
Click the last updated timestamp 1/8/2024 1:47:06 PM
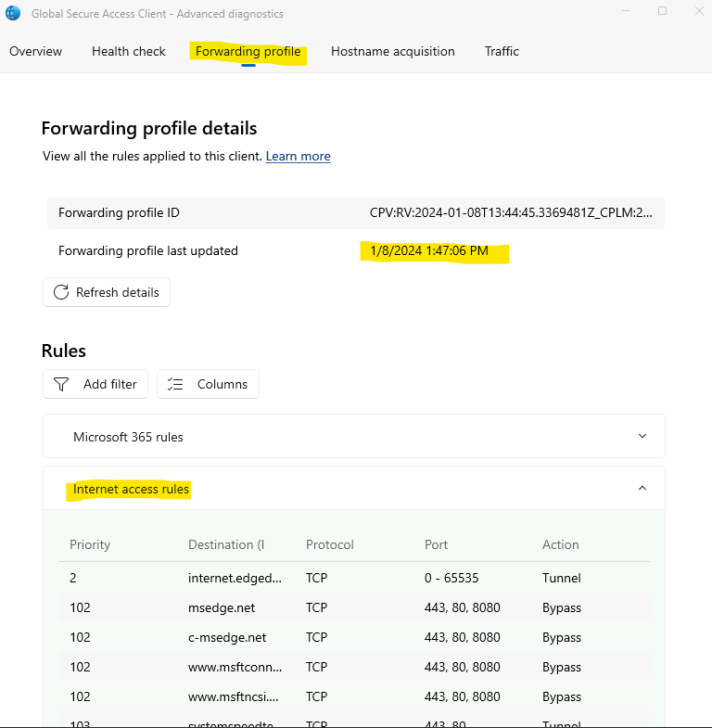429,250
